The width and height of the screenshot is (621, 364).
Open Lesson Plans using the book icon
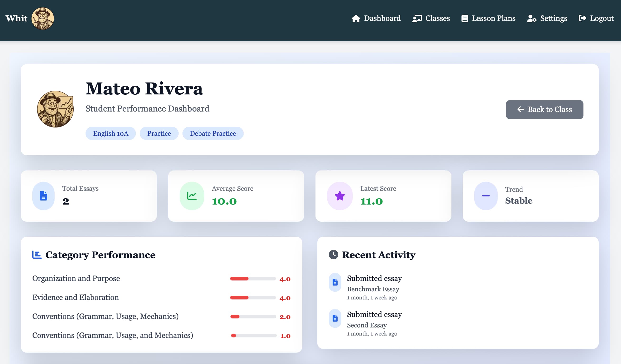click(x=465, y=18)
